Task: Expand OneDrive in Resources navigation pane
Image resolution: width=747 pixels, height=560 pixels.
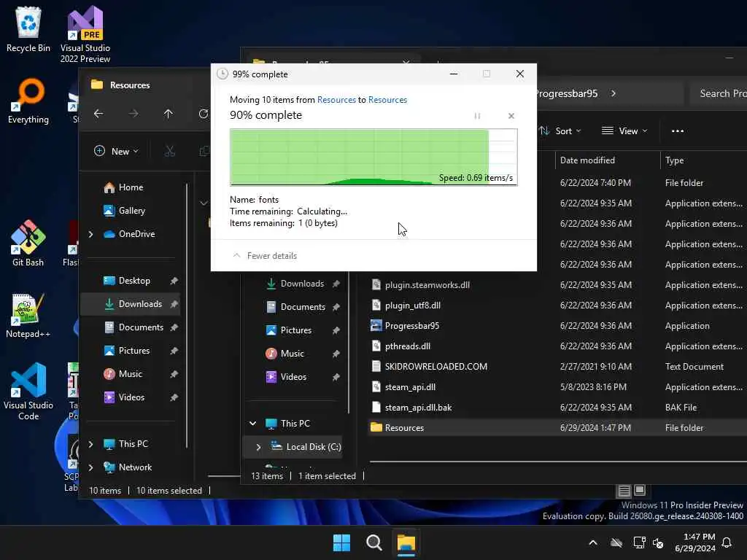Action: 91,234
